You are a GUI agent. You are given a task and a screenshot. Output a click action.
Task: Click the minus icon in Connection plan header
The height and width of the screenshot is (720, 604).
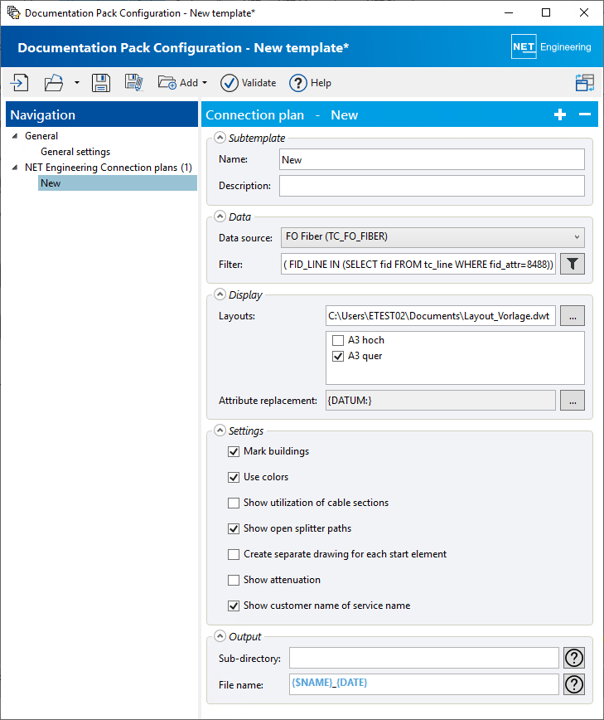click(x=585, y=115)
